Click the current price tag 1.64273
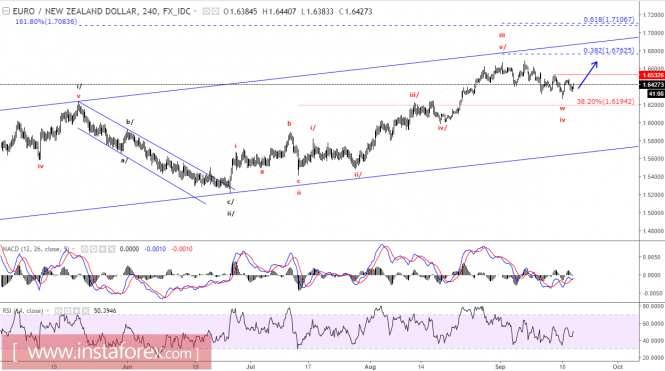The image size is (665, 371). 653,85
